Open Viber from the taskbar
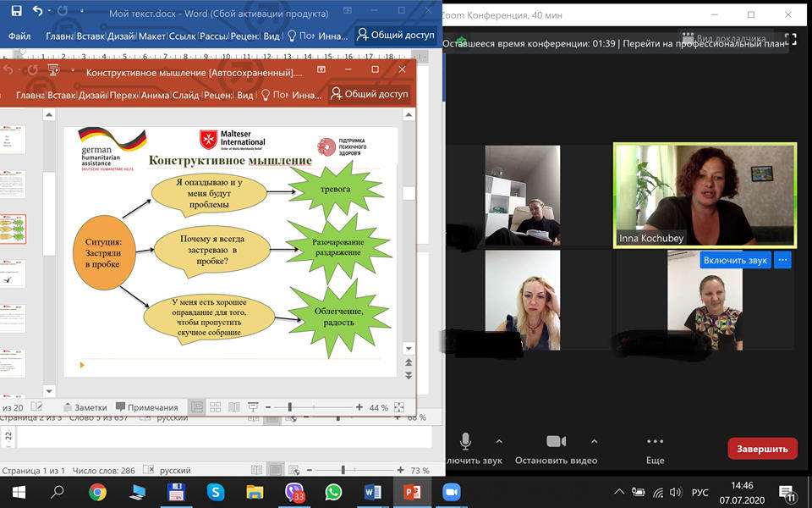This screenshot has height=508, width=812. (x=294, y=492)
